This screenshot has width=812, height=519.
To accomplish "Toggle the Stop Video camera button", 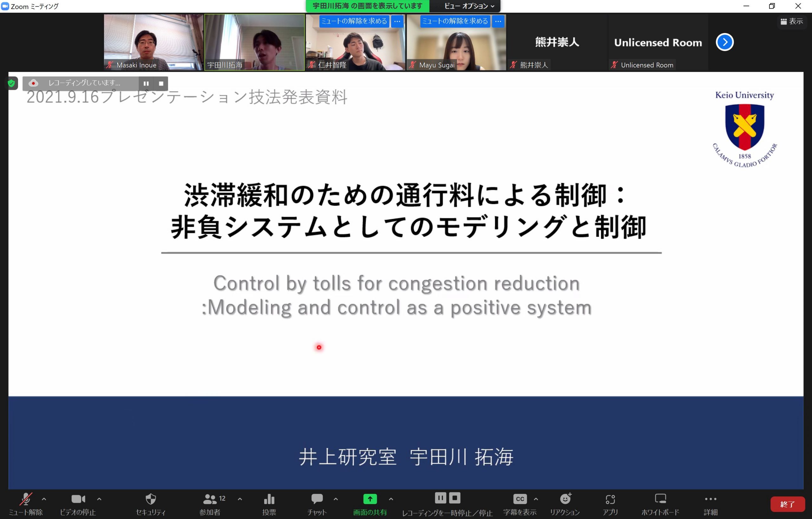I will coord(78,499).
